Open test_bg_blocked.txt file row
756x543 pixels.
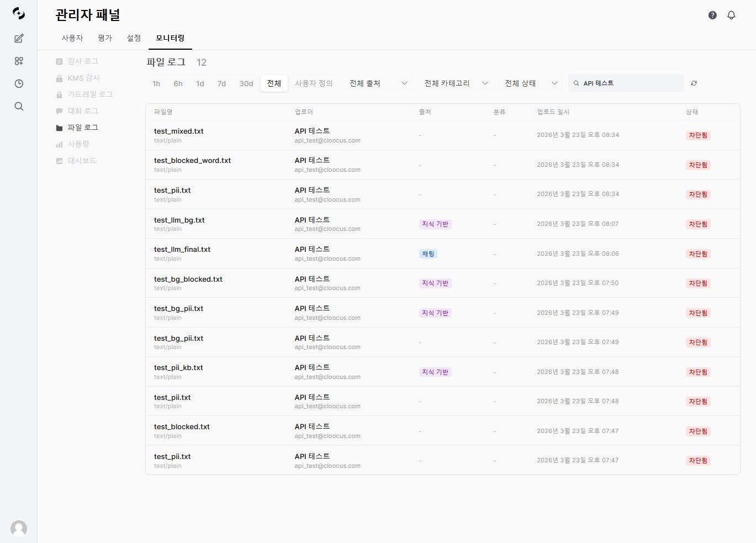tap(443, 283)
